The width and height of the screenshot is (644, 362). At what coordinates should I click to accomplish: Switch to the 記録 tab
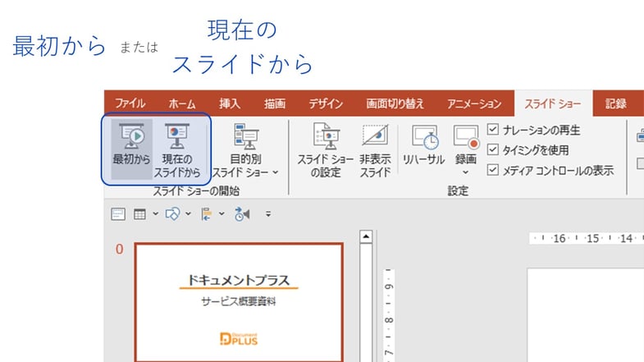[615, 103]
